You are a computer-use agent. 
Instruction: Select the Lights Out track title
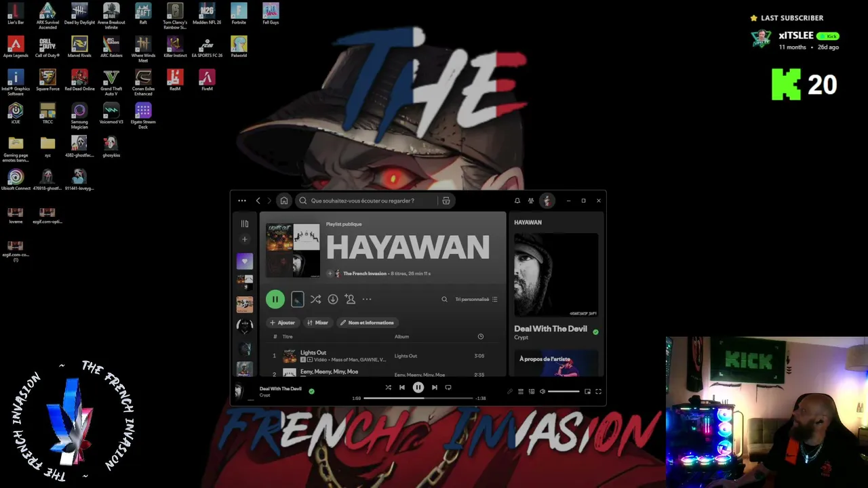tap(313, 352)
